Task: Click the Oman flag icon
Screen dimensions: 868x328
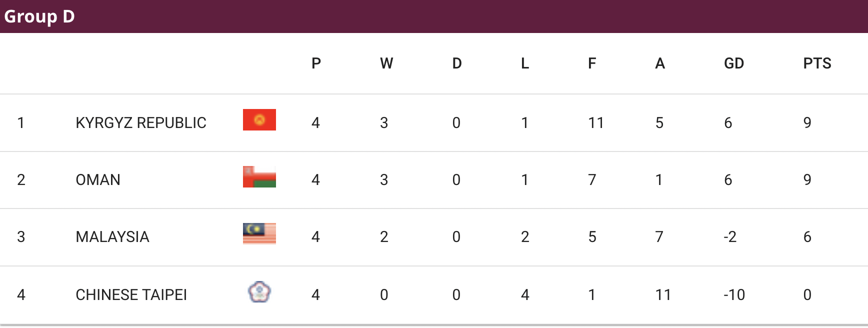Action: point(259,176)
